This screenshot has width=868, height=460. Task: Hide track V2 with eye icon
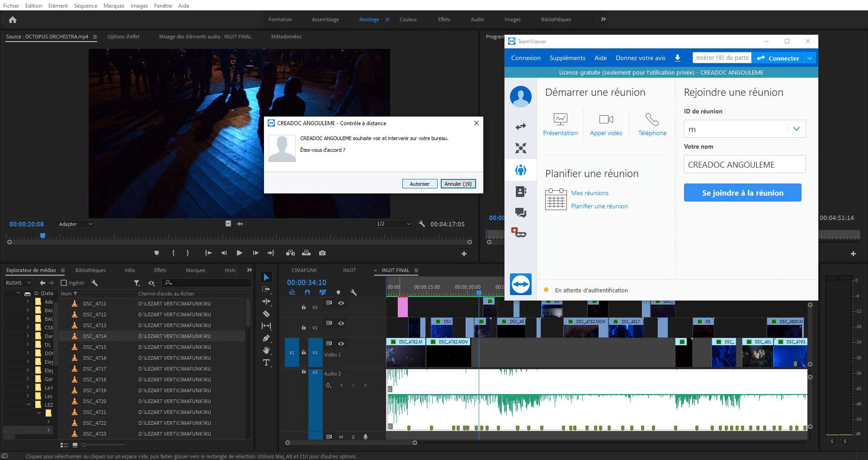tap(341, 324)
